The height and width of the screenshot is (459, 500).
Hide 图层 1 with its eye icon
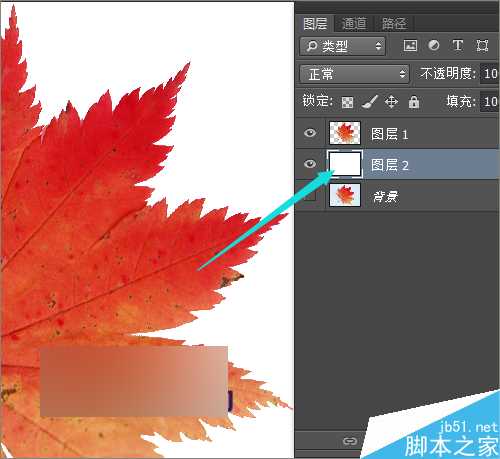[310, 133]
